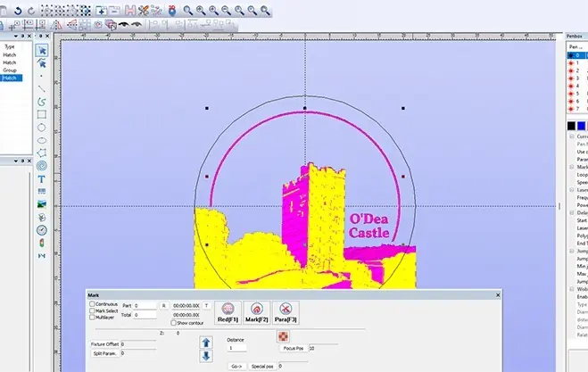Select the Circle draw tool
Screen dimensions: 588x372
click(42, 128)
